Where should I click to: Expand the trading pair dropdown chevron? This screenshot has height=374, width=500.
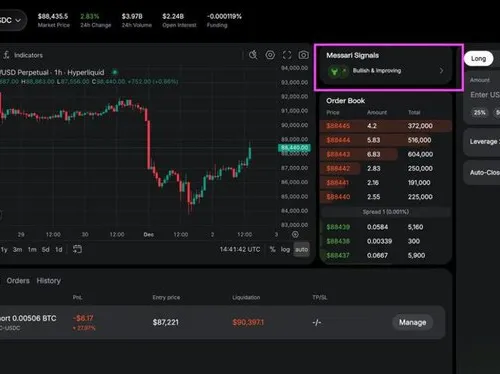[x=18, y=20]
